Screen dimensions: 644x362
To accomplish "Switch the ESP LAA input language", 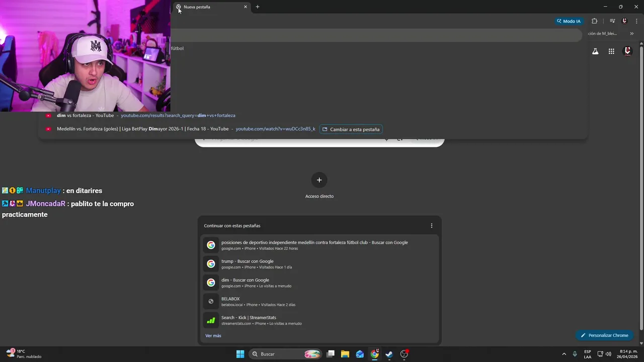I will [588, 354].
